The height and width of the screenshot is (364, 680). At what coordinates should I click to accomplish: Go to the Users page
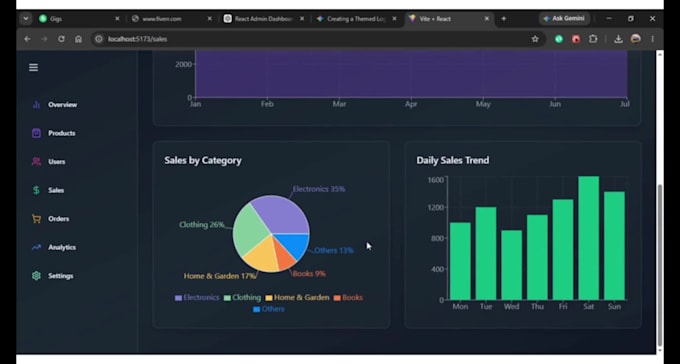coord(56,162)
